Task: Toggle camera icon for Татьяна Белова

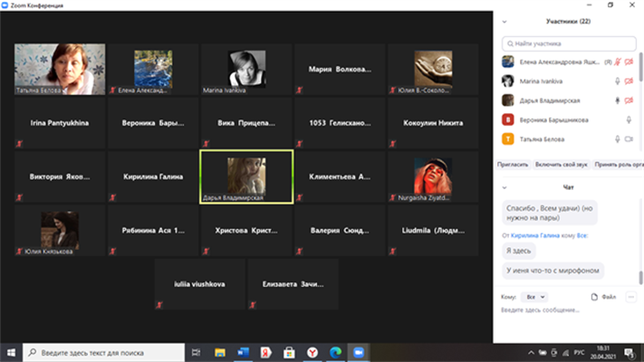Action: (629, 139)
